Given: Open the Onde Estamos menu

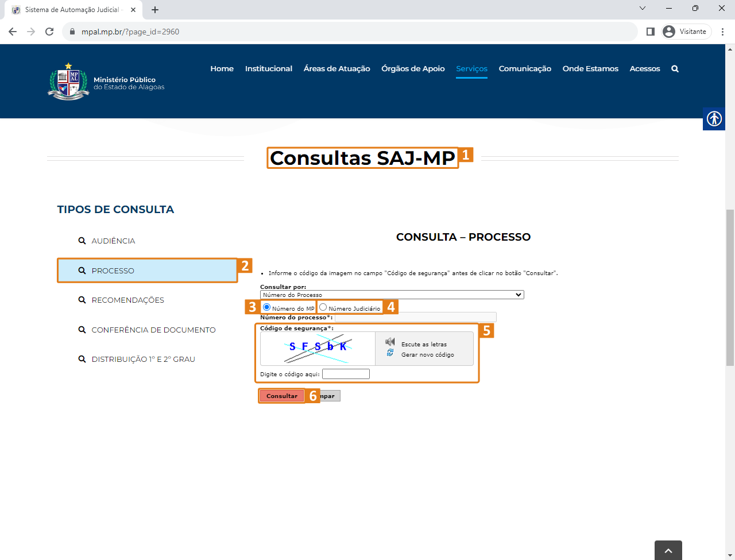Looking at the screenshot, I should (x=590, y=69).
